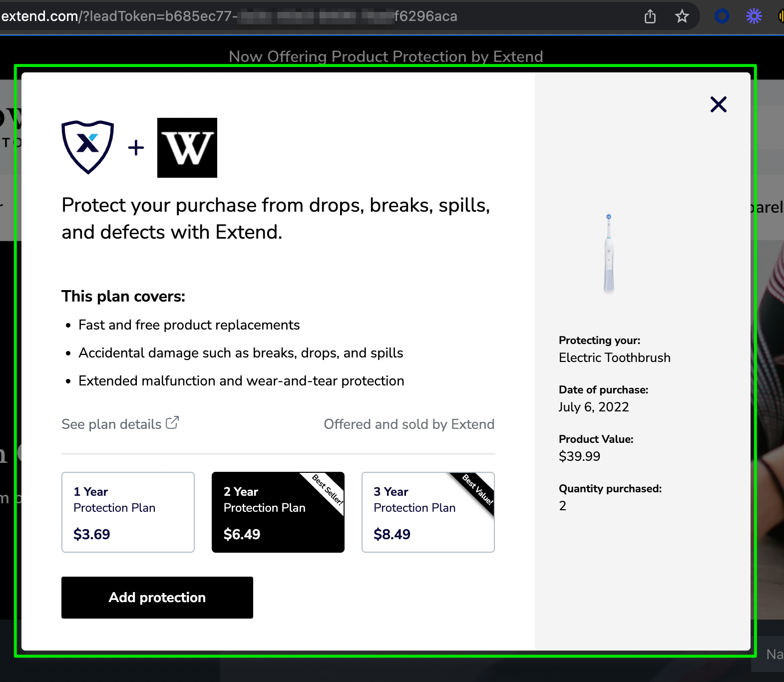This screenshot has width=784, height=682.
Task: Click the electric toothbrush product image
Action: point(609,253)
